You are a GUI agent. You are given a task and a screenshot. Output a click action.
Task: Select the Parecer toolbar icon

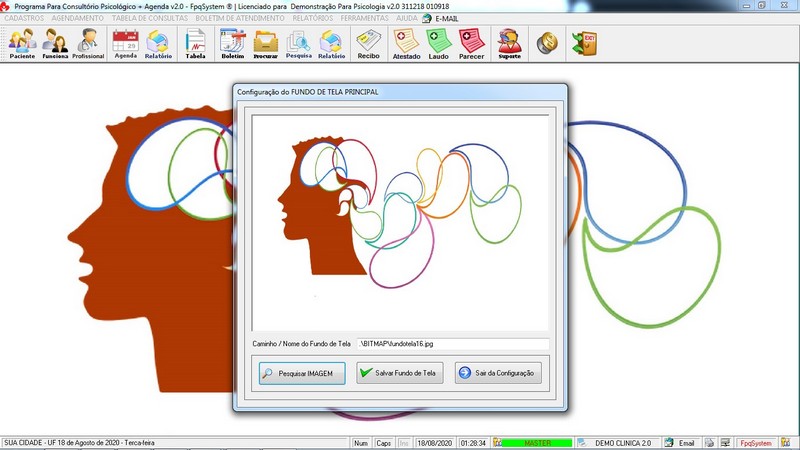tap(472, 44)
